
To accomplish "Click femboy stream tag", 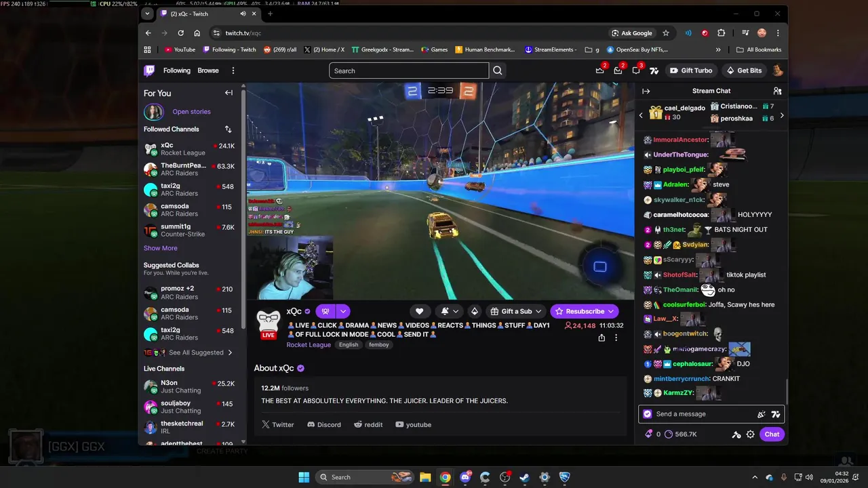I will pyautogui.click(x=378, y=345).
